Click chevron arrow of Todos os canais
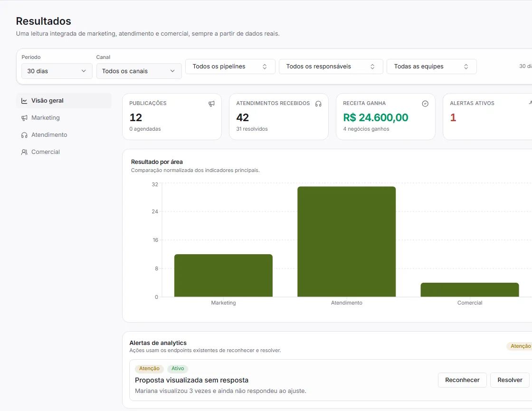The image size is (532, 411). (x=172, y=71)
